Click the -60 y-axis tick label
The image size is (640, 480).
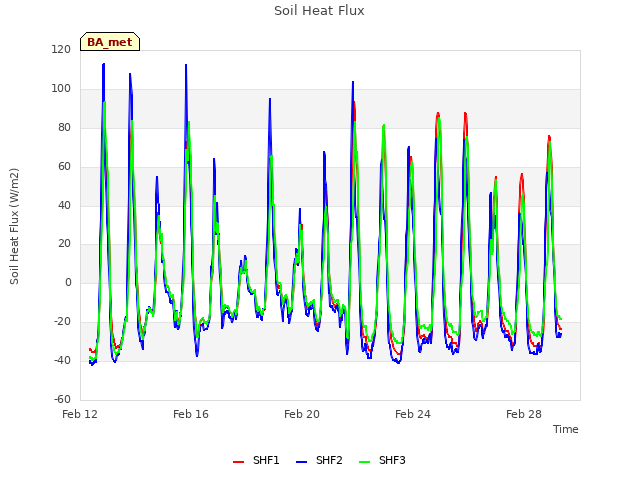pos(62,399)
